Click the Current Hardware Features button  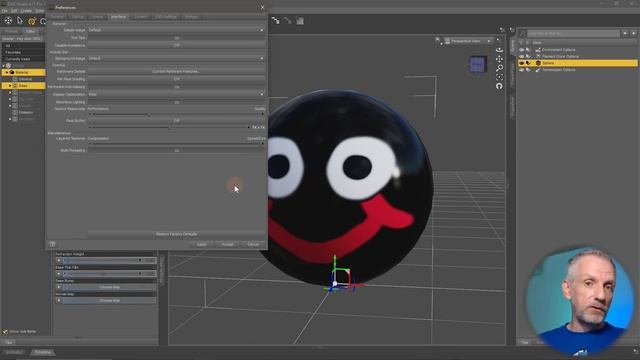[x=176, y=71]
